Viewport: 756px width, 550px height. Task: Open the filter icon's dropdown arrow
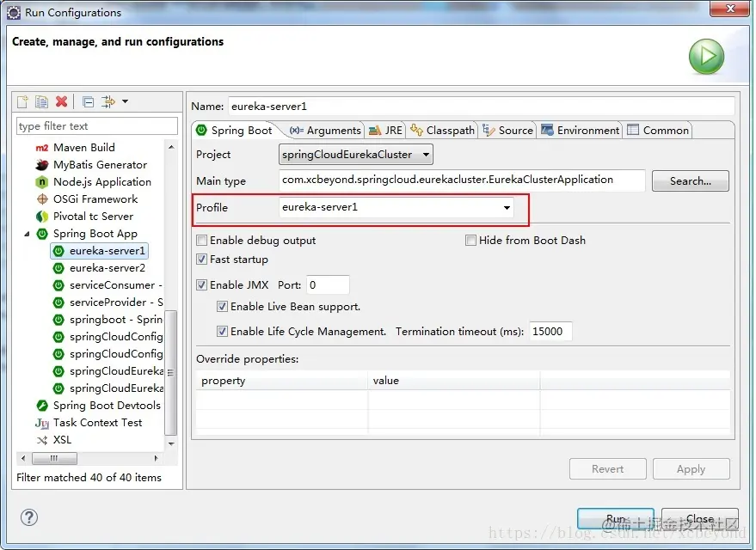[x=126, y=101]
